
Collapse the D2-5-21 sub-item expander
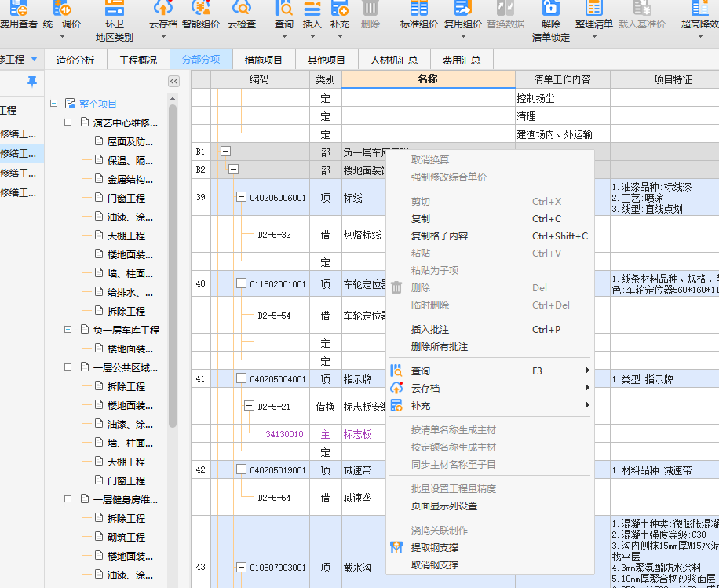coord(249,405)
